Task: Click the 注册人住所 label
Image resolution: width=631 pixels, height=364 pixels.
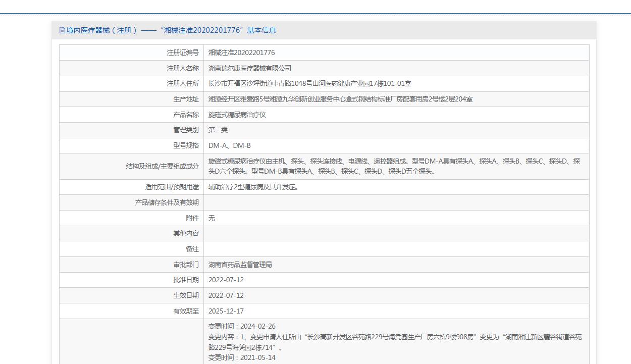Action: pos(183,84)
